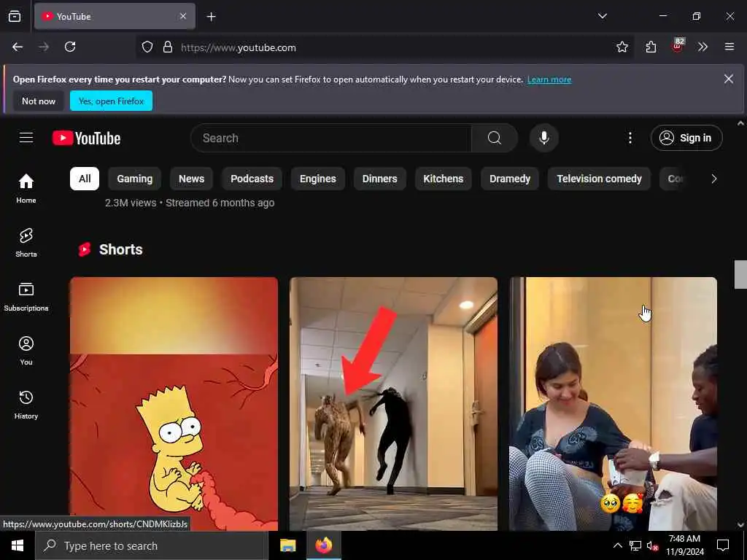Follow the Learn more link
This screenshot has width=747, height=560.
coord(549,79)
